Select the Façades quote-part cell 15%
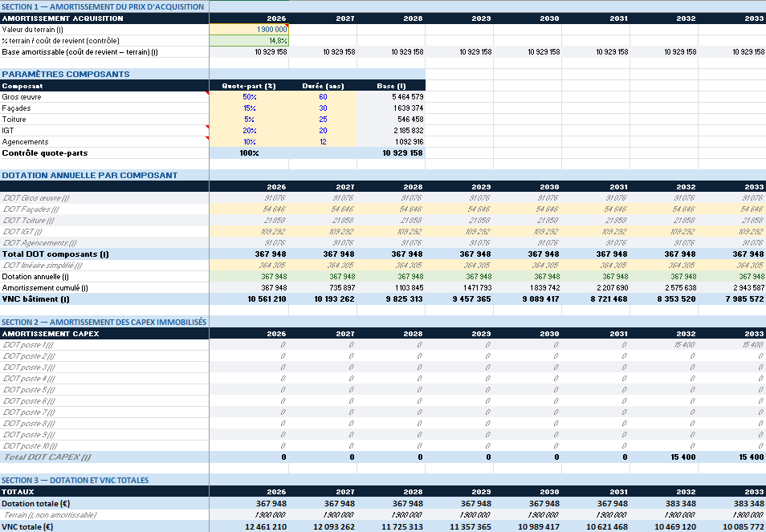766x532 pixels. point(249,108)
